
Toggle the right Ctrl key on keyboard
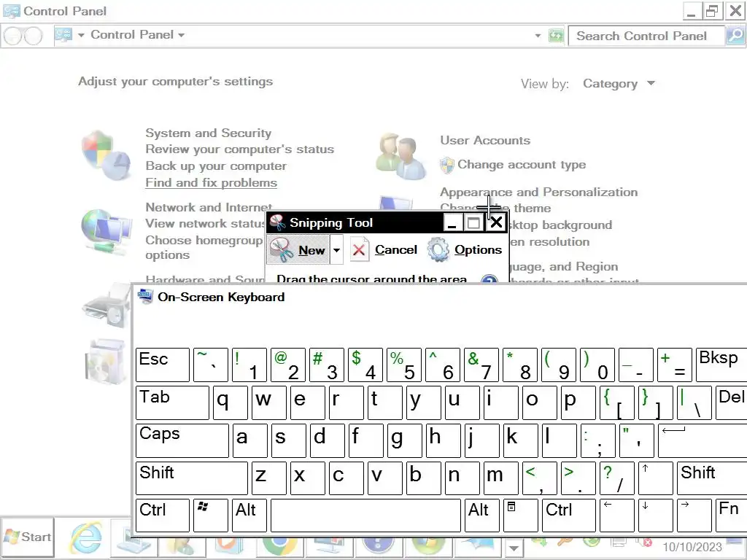coord(568,516)
